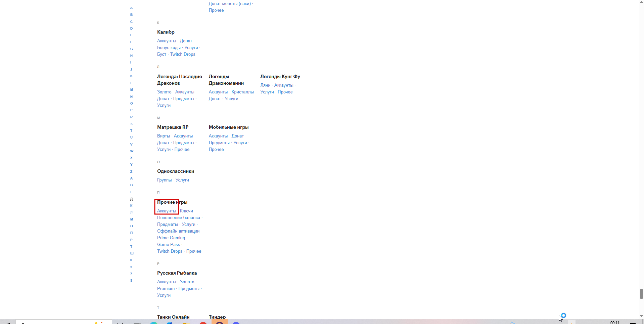The width and height of the screenshot is (644, 324).
Task: Select Кристаллы under Легенды Дракономании
Action: 243,92
